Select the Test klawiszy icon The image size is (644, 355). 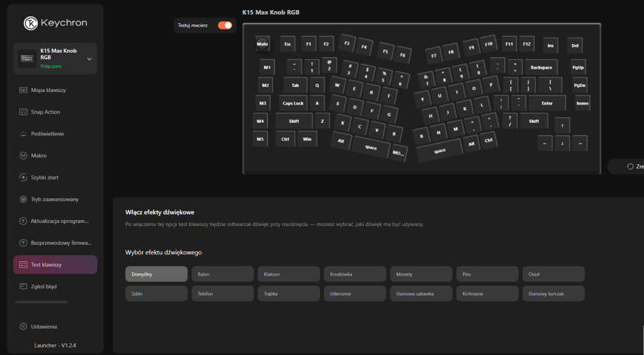click(x=23, y=264)
